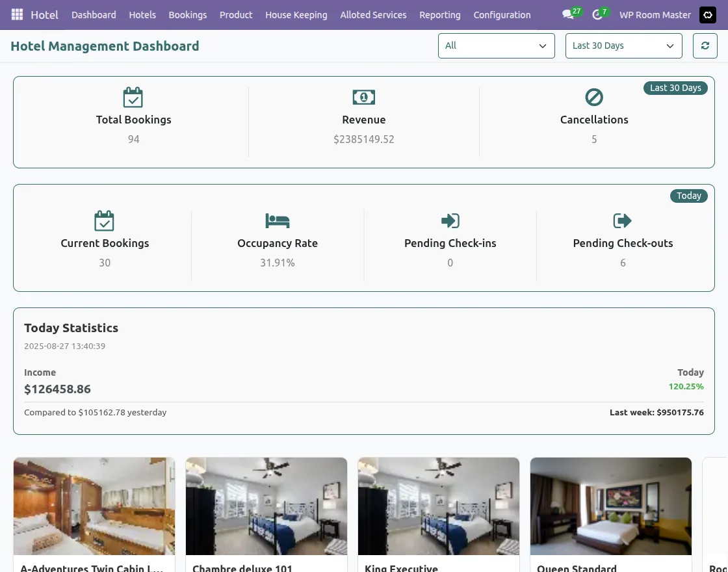Select the Revenue dollar bill icon

(x=363, y=97)
